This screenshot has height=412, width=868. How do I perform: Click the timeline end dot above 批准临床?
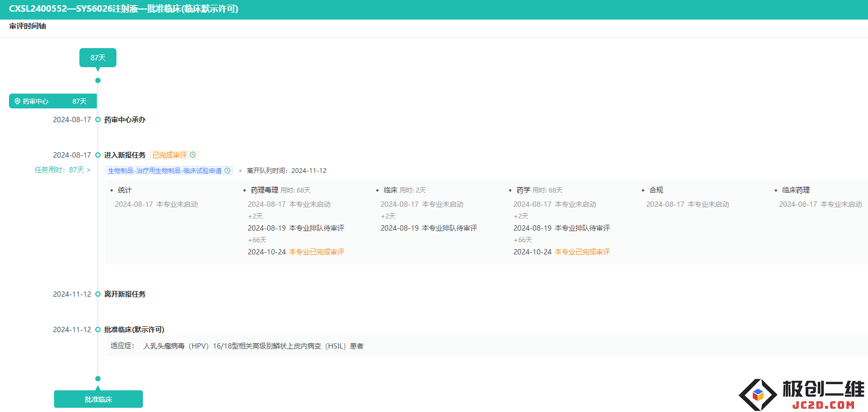click(98, 379)
